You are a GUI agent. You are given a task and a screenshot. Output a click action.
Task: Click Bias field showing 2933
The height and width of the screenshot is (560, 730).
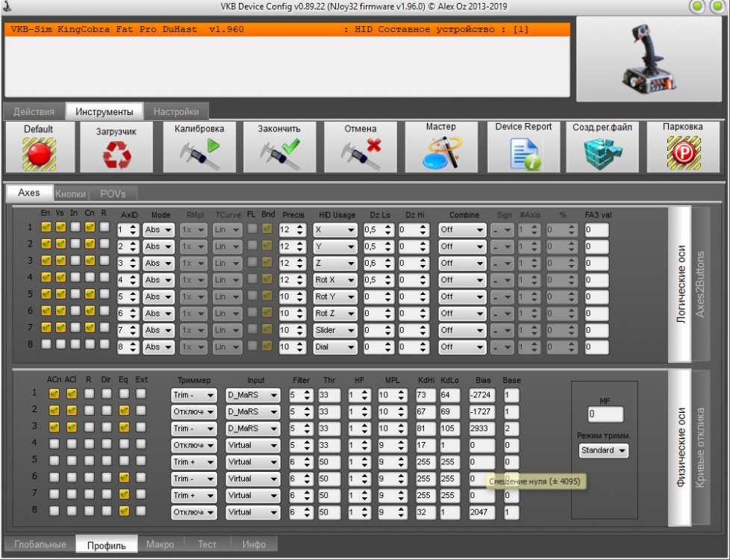point(482,429)
